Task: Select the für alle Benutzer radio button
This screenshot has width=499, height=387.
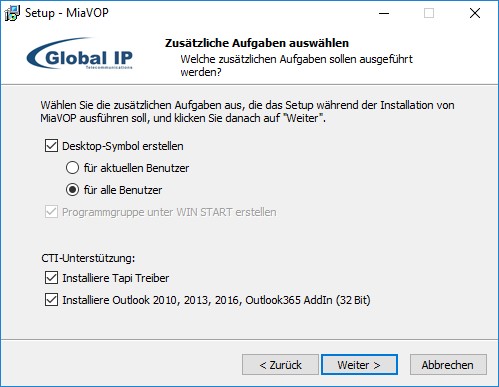Action: pyautogui.click(x=72, y=190)
